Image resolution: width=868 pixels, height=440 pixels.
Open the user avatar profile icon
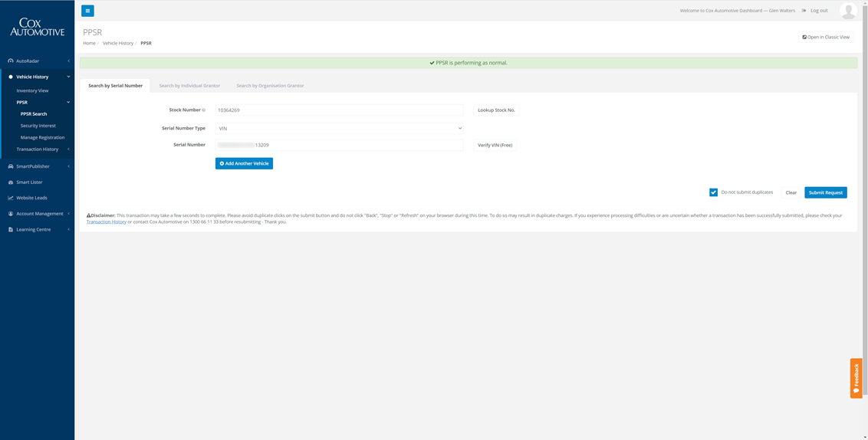(848, 11)
